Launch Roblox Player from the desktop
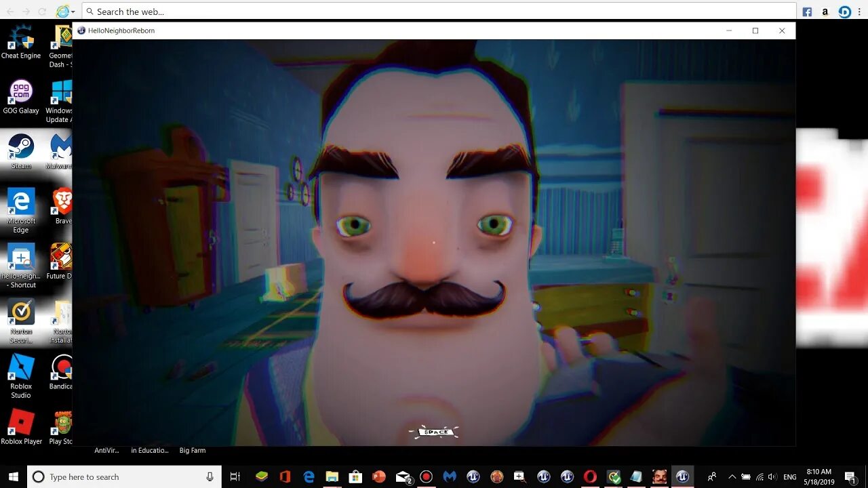Image resolution: width=868 pixels, height=488 pixels. [x=21, y=426]
